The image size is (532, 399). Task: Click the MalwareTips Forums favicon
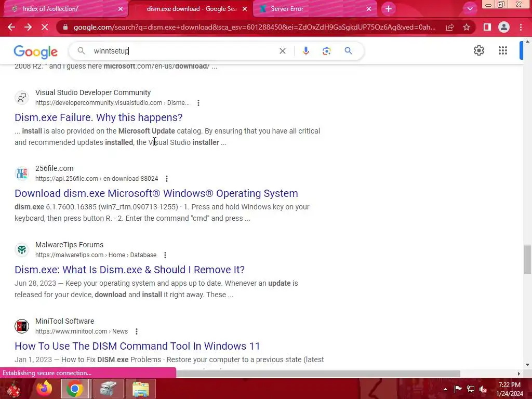pos(22,250)
